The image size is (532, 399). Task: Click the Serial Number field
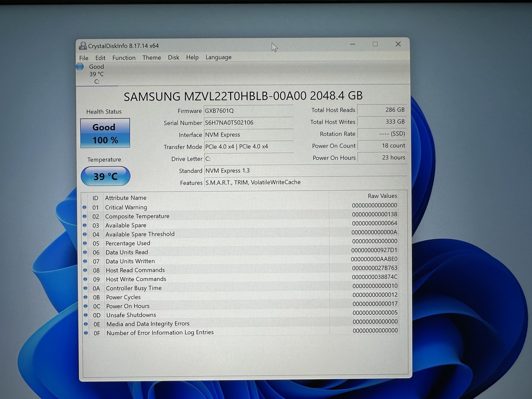[248, 123]
